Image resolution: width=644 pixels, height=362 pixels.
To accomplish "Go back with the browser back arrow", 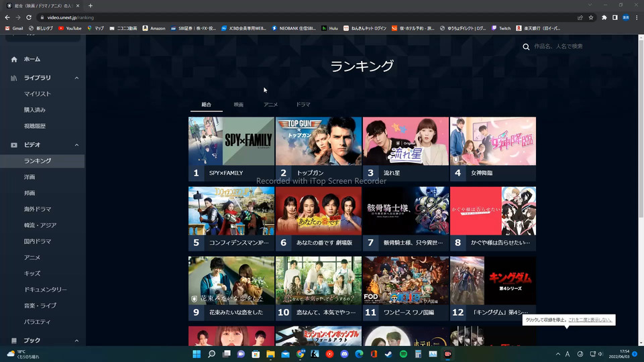I will point(7,17).
